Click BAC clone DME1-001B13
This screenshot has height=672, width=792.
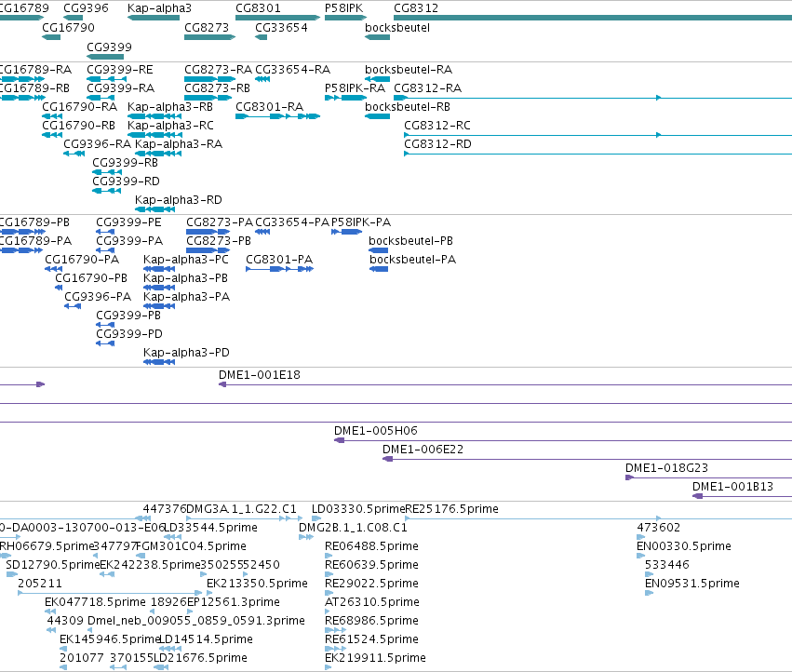[733, 487]
